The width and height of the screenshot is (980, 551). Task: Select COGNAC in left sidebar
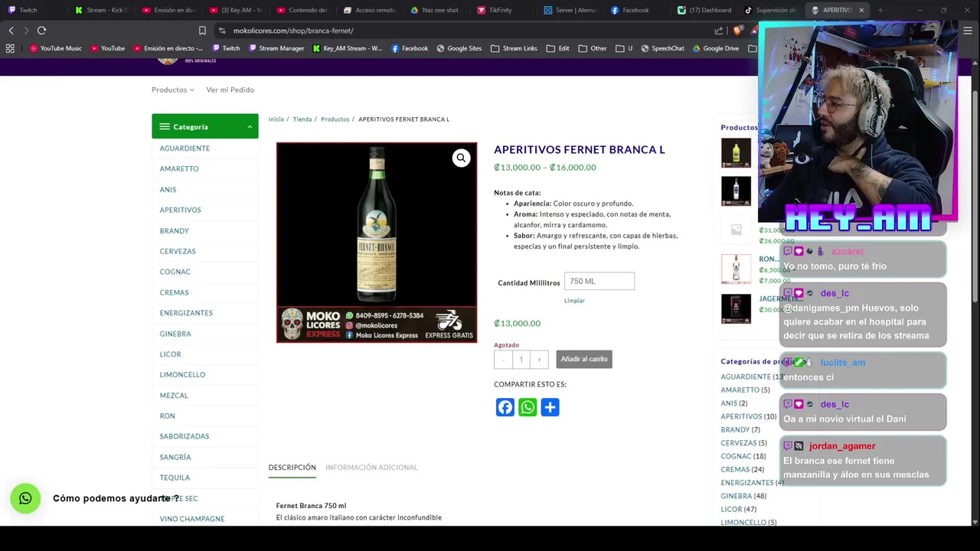[x=175, y=272]
